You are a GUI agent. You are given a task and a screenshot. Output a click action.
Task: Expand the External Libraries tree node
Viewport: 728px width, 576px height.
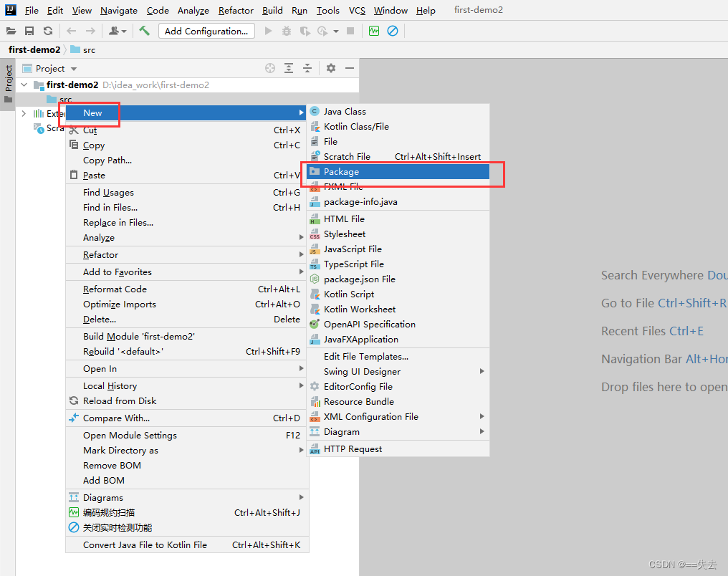[x=24, y=114]
